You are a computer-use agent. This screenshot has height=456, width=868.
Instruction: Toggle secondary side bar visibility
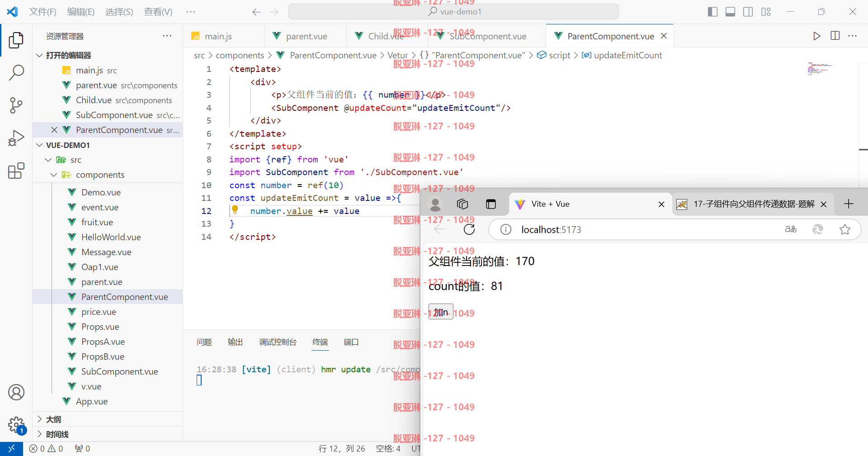pyautogui.click(x=748, y=12)
